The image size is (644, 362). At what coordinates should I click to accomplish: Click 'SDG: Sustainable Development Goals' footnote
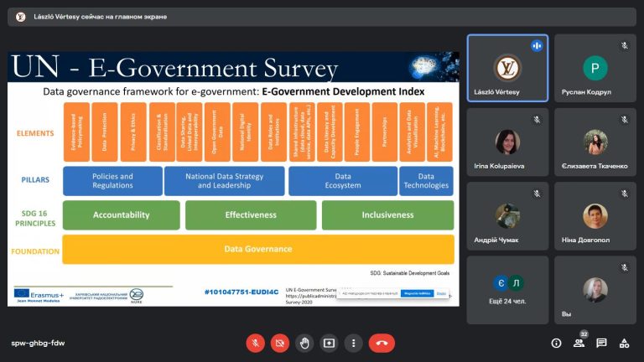tap(409, 273)
